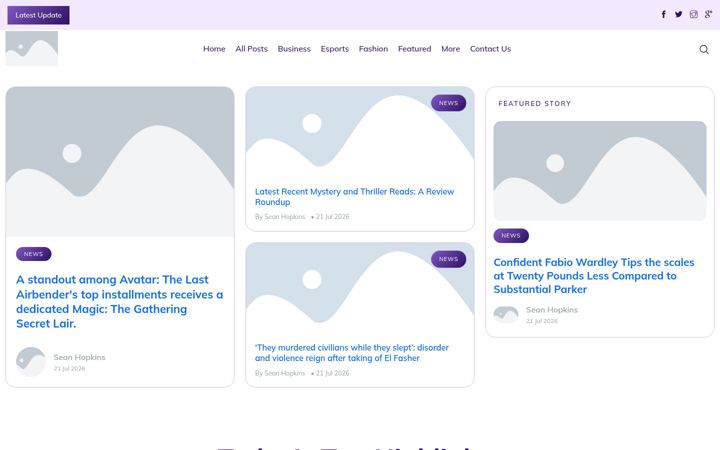
Task: Click the site logo placeholder image
Action: [x=32, y=48]
